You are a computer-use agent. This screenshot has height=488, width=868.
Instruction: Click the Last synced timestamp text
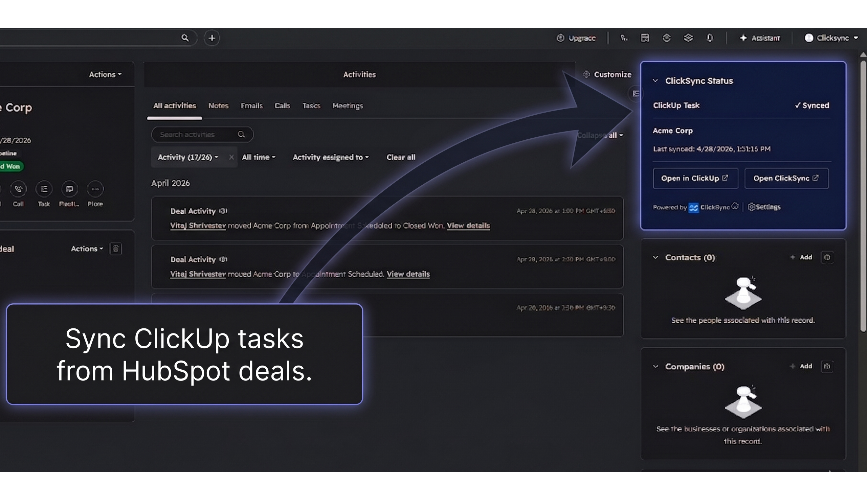(x=712, y=149)
